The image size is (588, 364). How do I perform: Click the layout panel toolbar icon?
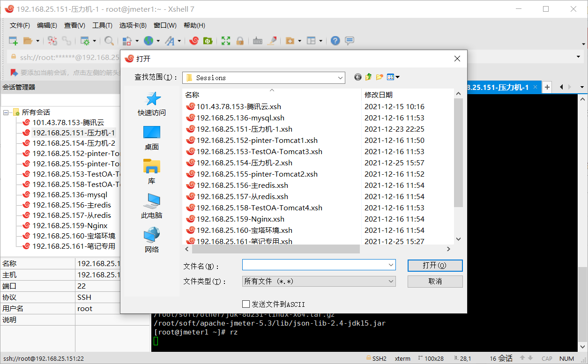coord(312,41)
